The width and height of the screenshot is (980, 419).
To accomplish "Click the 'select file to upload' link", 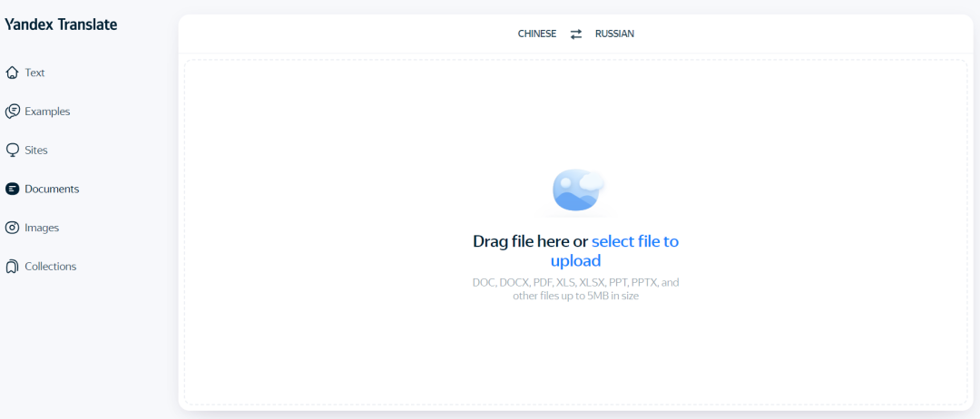I will pyautogui.click(x=614, y=251).
